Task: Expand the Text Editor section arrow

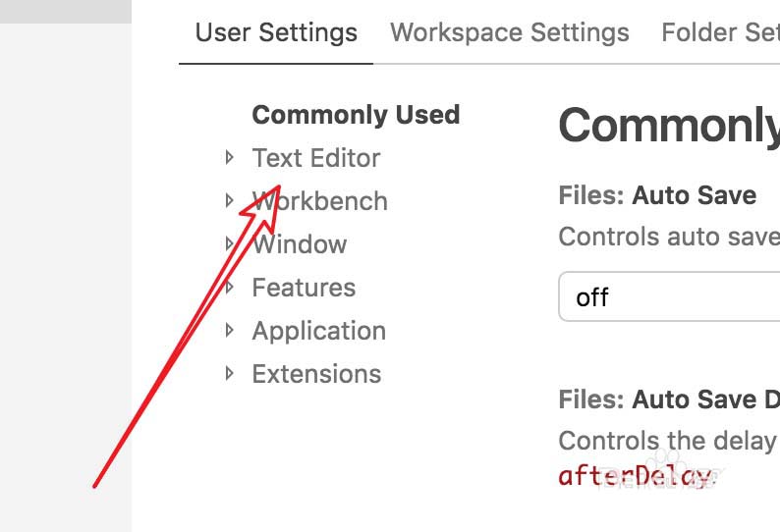Action: pos(229,157)
